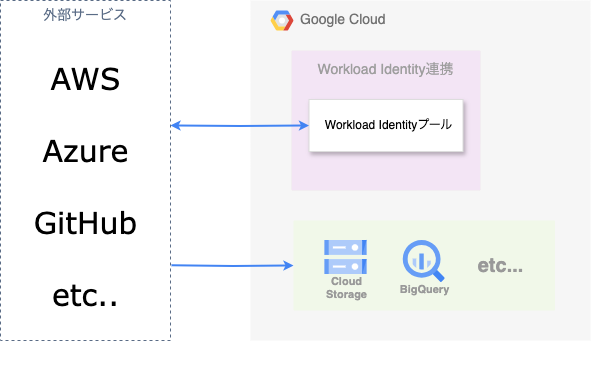Screen dimensions: 591x370
Task: Click the 外部サービス heading
Action: click(x=85, y=15)
